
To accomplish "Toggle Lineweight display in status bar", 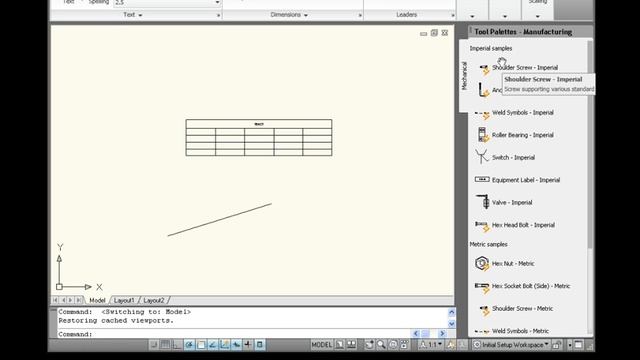I will [248, 344].
